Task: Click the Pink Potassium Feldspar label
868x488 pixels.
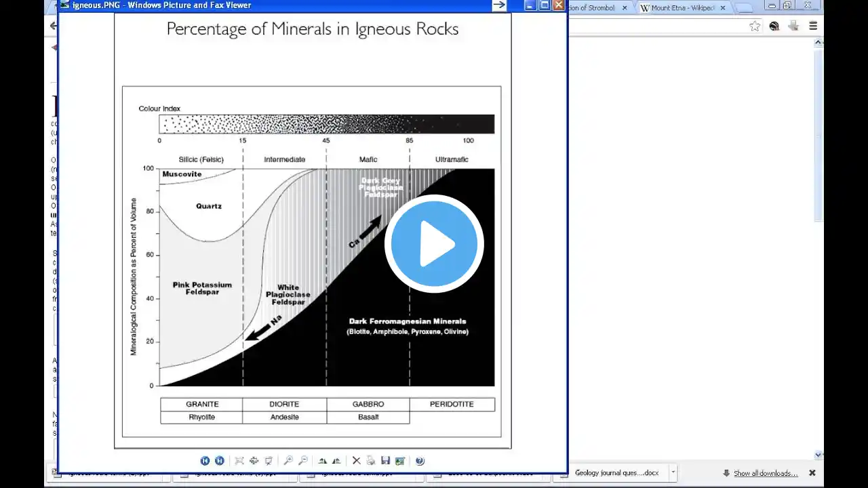Action: 202,288
